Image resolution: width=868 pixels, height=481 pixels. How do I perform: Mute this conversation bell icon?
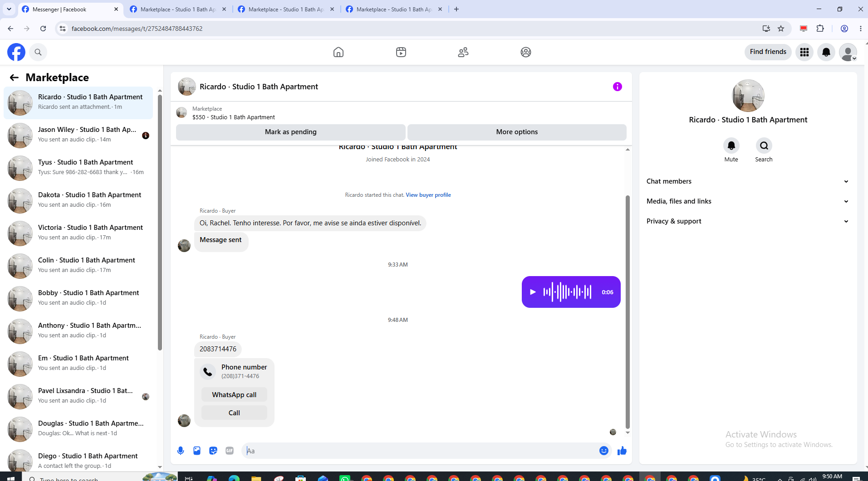pyautogui.click(x=731, y=146)
